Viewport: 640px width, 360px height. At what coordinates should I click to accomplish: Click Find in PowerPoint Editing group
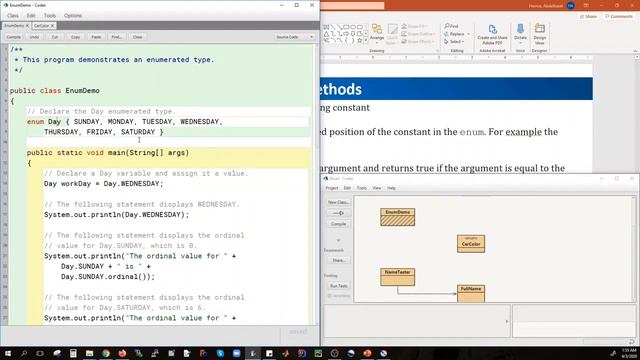451,26
